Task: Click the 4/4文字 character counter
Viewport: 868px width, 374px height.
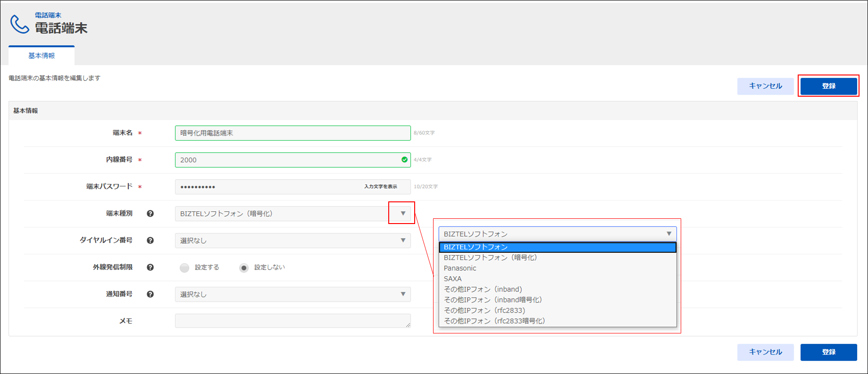Action: click(423, 160)
